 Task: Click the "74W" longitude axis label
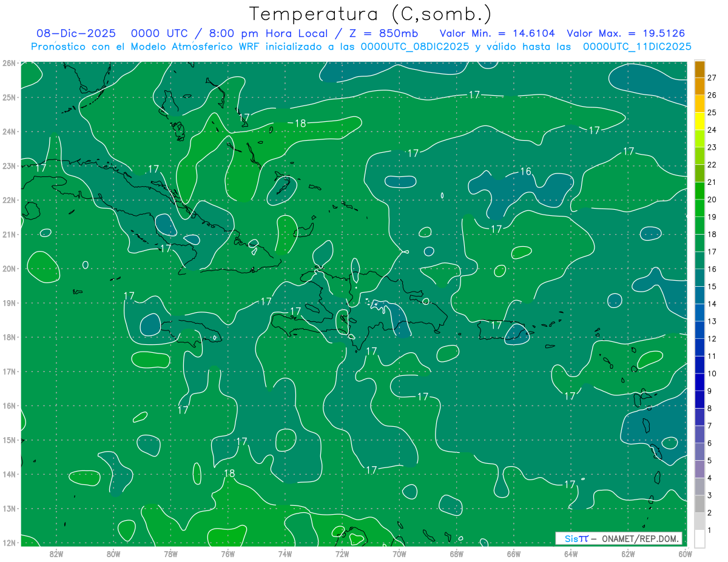[x=285, y=554]
